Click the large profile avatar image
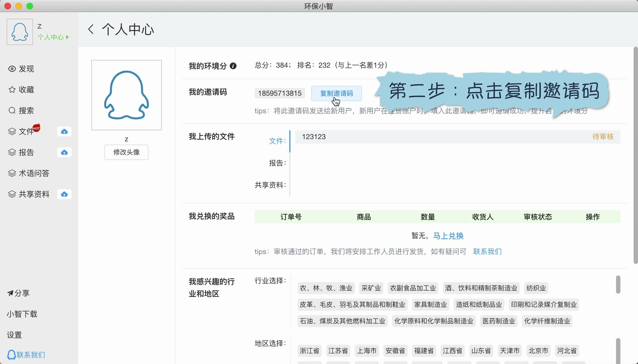The height and width of the screenshot is (364, 638). click(x=127, y=95)
